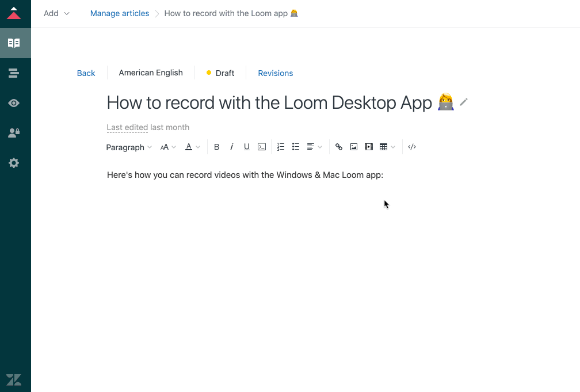Click the Back link
This screenshot has width=580, height=392.
click(x=86, y=73)
